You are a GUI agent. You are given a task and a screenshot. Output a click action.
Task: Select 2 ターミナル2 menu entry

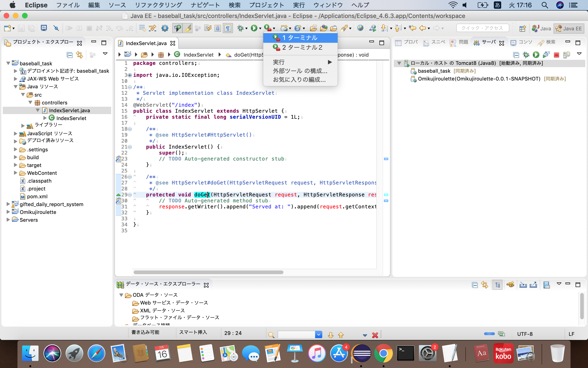[x=300, y=47]
